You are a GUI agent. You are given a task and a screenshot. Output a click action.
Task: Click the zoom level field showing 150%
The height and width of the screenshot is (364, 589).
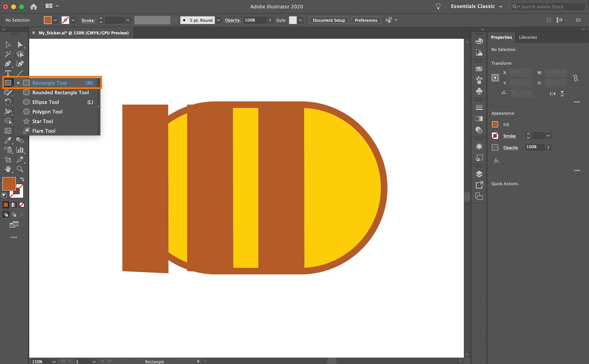pyautogui.click(x=38, y=361)
